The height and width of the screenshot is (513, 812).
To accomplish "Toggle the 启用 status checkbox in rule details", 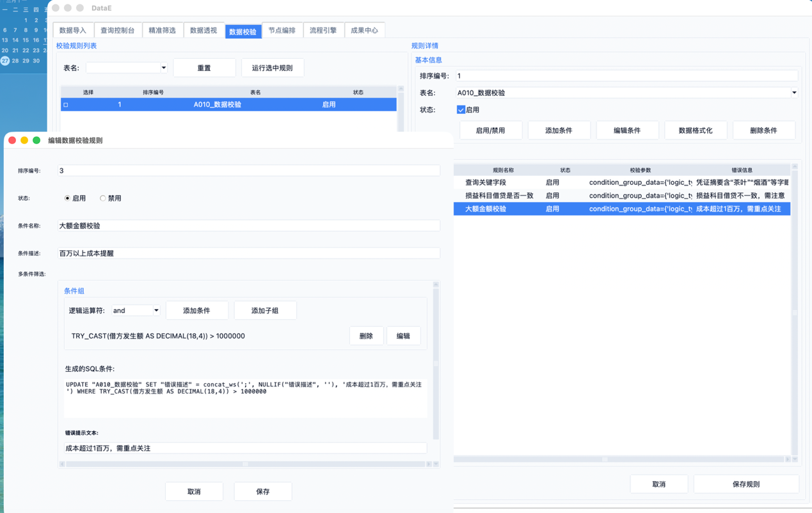I will [461, 110].
